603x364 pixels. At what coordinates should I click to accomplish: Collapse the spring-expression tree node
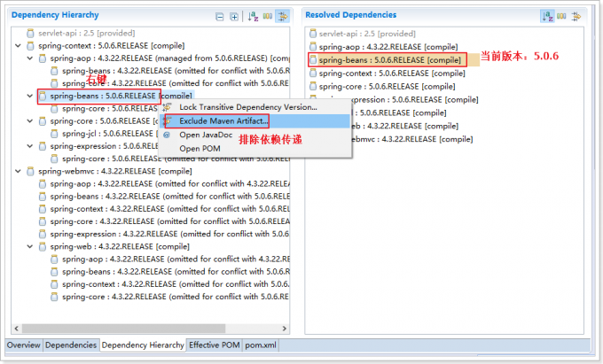click(x=31, y=146)
